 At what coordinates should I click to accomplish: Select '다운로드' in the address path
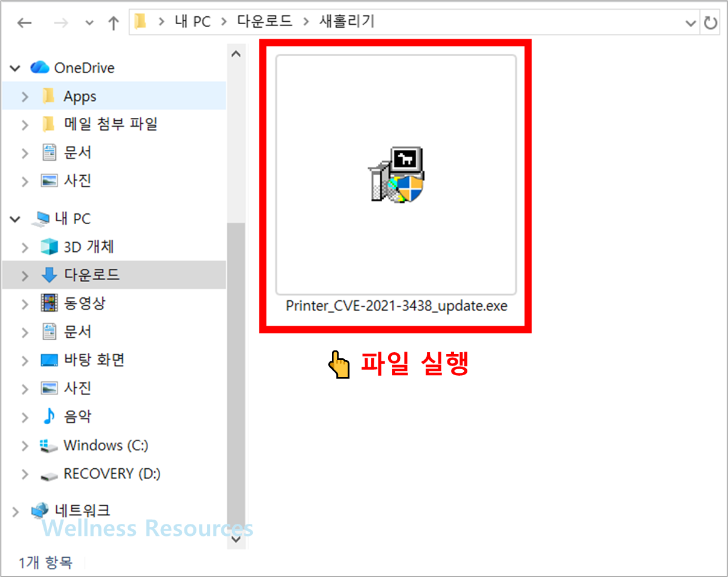[x=265, y=22]
